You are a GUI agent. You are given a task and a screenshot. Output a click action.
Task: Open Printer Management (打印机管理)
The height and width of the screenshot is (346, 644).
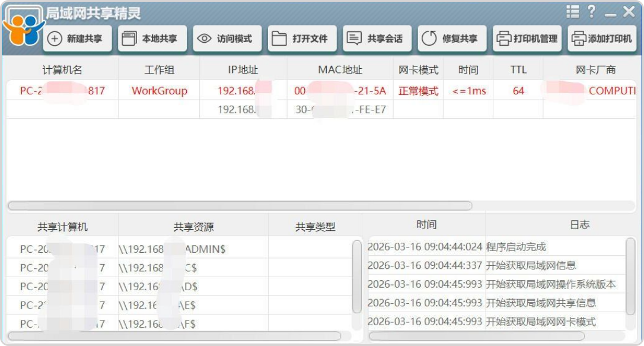point(527,39)
